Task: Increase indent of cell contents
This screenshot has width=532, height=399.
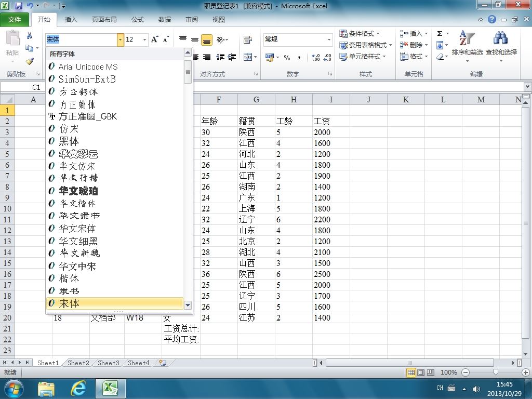Action: coord(232,57)
